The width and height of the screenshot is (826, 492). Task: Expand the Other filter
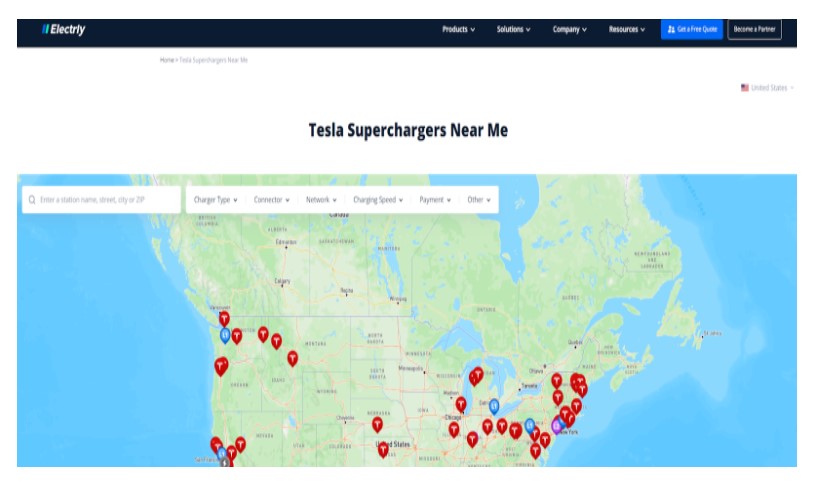point(479,200)
